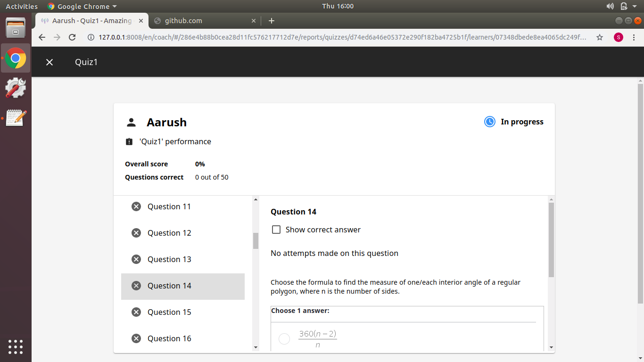Expand the Google Chrome app menu
Image resolution: width=644 pixels, height=362 pixels.
pos(83,6)
